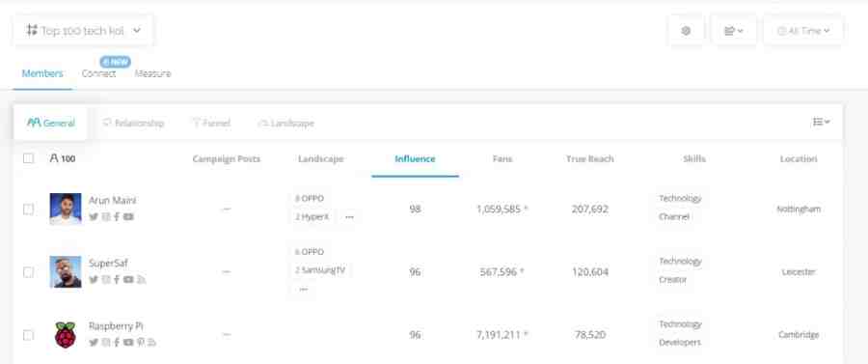Viewport: 868px width, 364px height.
Task: Click the settings gear icon
Action: (686, 31)
